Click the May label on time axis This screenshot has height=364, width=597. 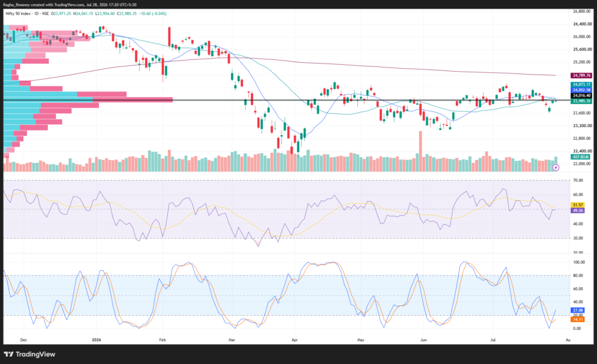click(x=360, y=340)
